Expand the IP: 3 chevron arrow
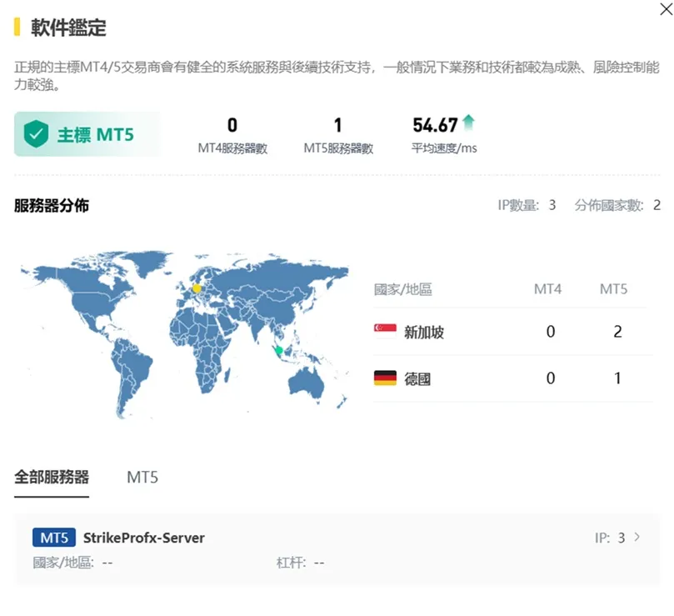Viewport: 674px width, 616px height. click(x=637, y=537)
